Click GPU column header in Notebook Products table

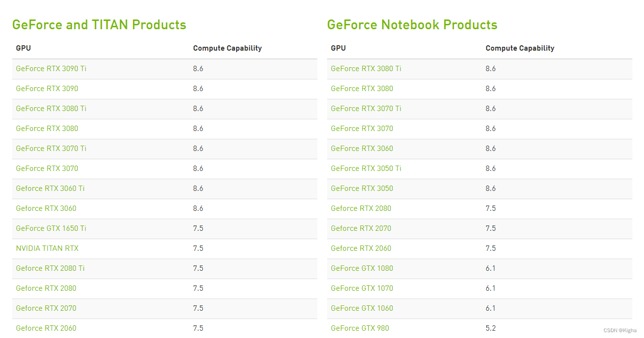[x=338, y=48]
